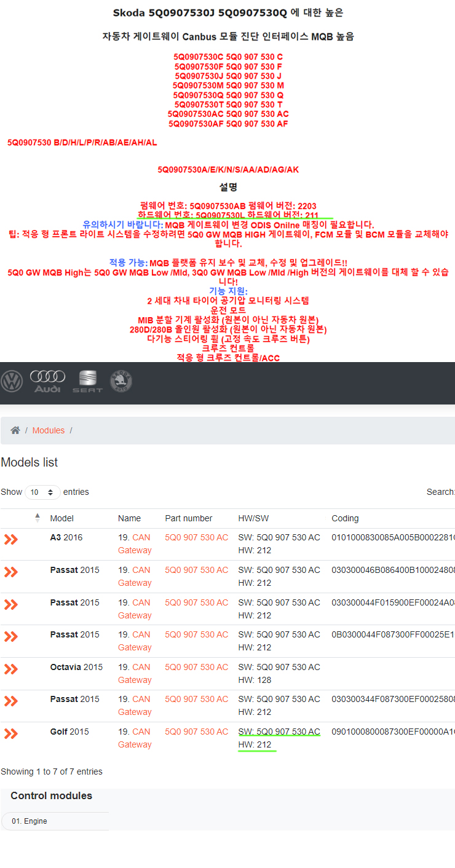This screenshot has width=455, height=868.
Task: Open the Octavia 2015 row arrows icon
Action: tap(11, 669)
